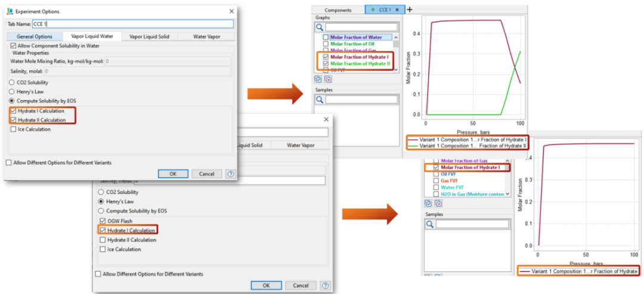
Task: Uncheck Hydrate II Calculation in CCE 1 dialog
Action: click(14, 120)
